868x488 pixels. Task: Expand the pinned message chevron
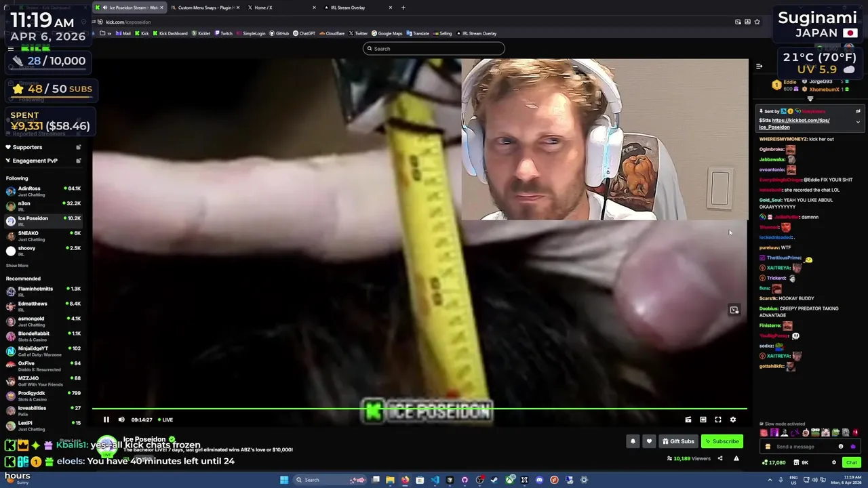(858, 122)
